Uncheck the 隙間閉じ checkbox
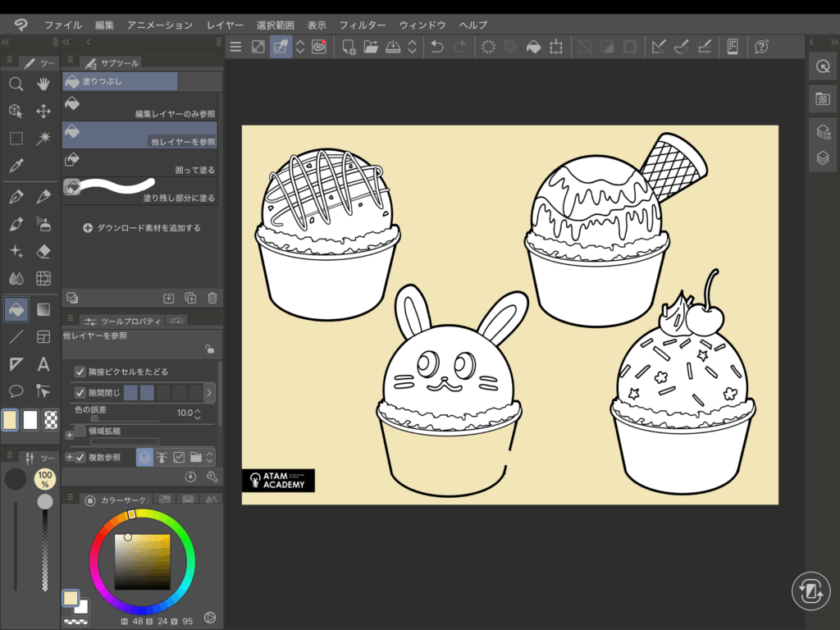 (x=80, y=393)
